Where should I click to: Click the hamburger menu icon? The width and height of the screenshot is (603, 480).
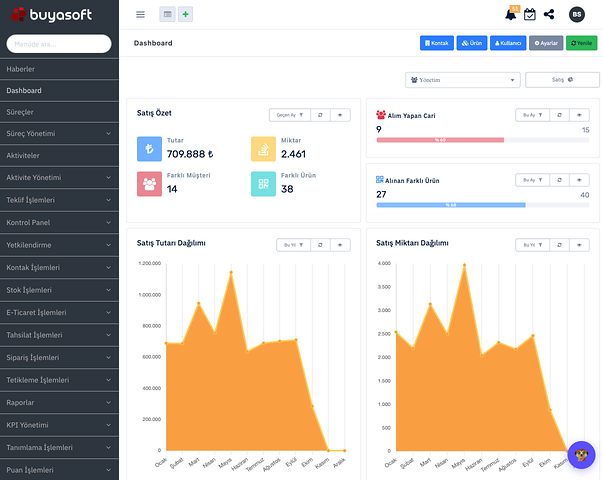pyautogui.click(x=140, y=15)
